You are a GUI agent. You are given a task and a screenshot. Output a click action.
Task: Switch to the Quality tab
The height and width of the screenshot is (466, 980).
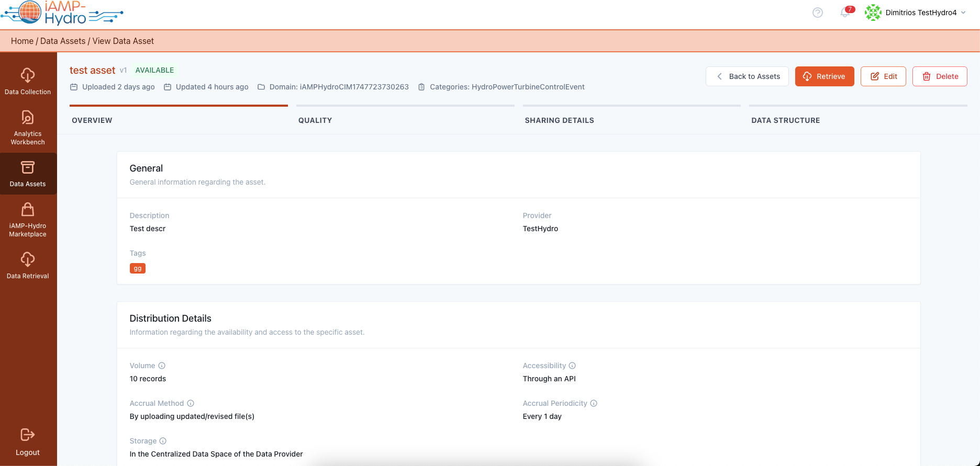[315, 120]
